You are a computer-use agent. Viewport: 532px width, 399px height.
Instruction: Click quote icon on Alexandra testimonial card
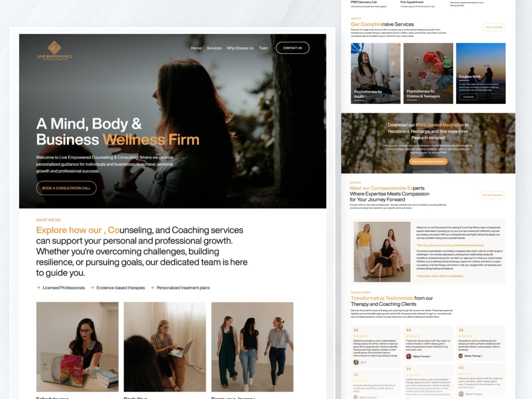pos(461,330)
